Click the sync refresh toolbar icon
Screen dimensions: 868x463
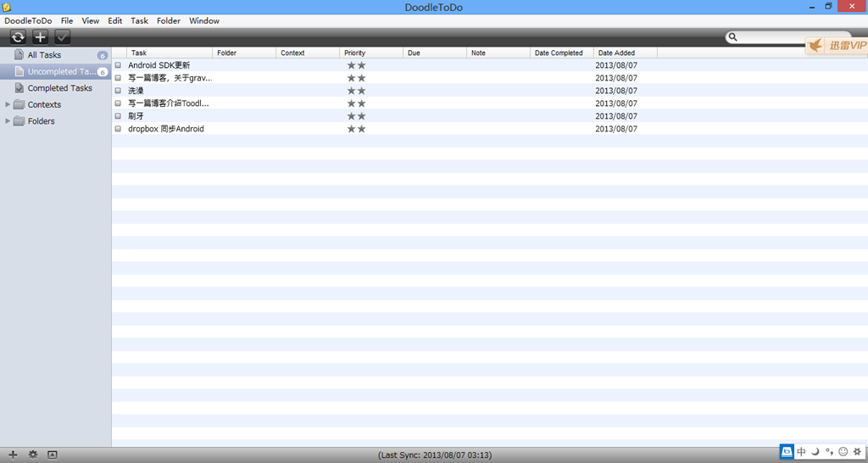18,37
